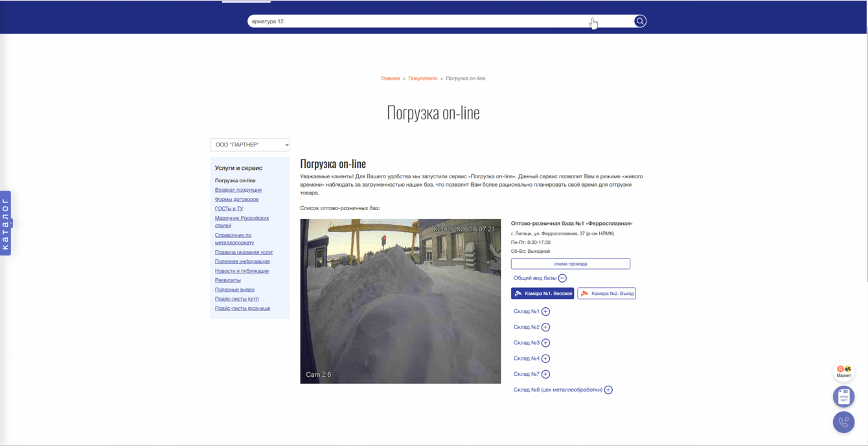Viewport: 868px width, 446px height.
Task: Select Камера №2. Въезд
Action: tap(606, 294)
